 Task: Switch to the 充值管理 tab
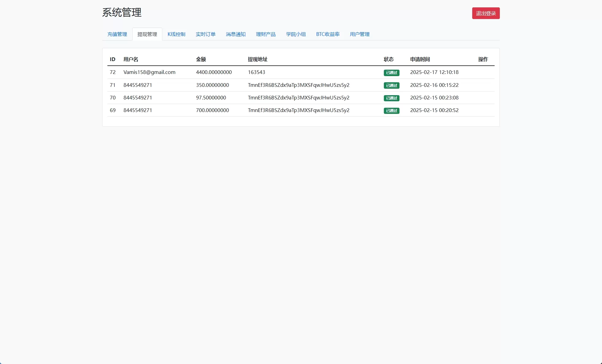[117, 34]
